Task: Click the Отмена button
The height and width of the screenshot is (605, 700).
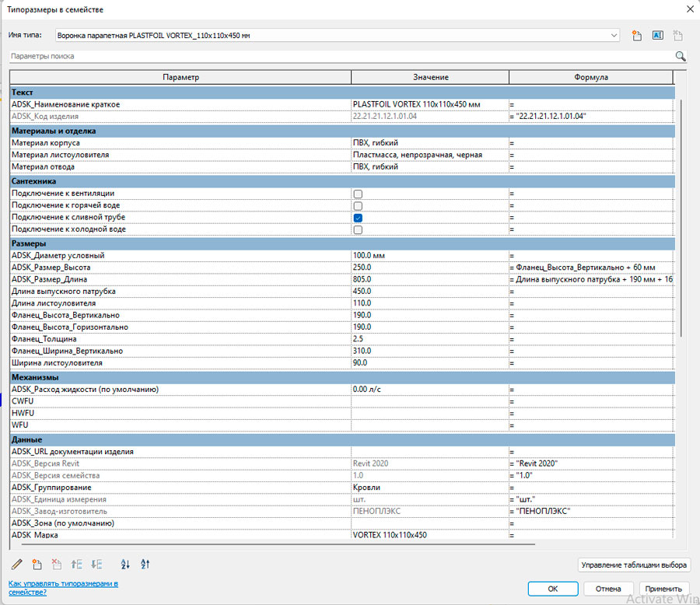Action: (608, 589)
